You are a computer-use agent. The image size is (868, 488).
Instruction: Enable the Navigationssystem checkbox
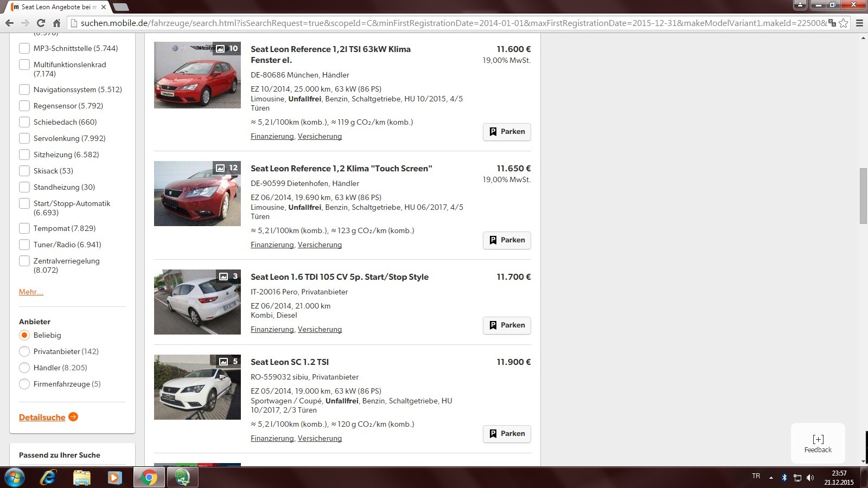click(x=24, y=89)
